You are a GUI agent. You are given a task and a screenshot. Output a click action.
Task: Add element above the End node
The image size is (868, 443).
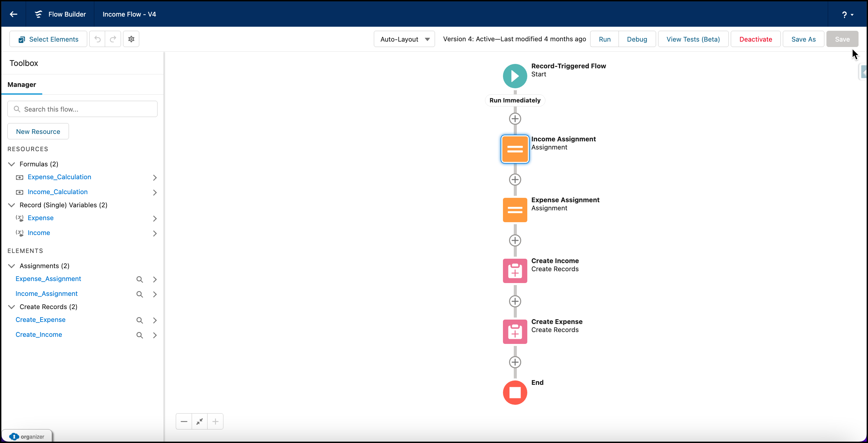(515, 362)
